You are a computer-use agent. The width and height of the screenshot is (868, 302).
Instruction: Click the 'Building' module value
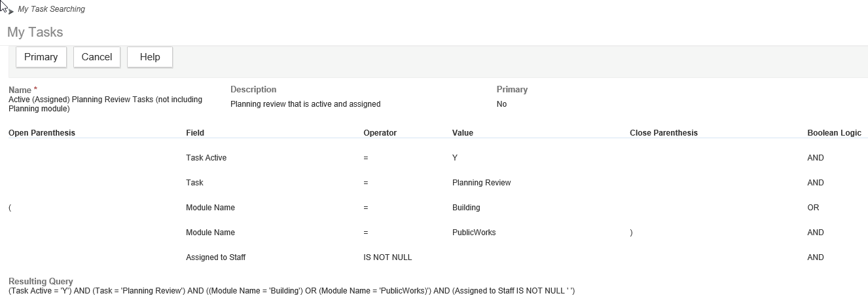(x=466, y=208)
